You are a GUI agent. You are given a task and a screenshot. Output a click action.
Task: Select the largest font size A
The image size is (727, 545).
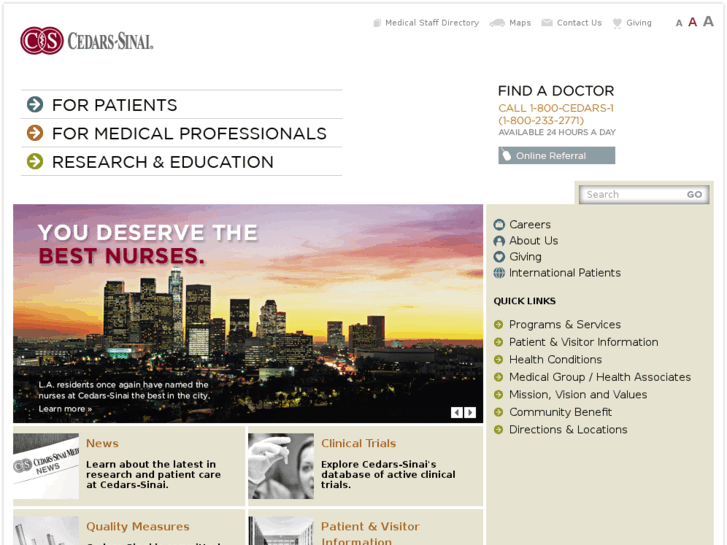708,21
